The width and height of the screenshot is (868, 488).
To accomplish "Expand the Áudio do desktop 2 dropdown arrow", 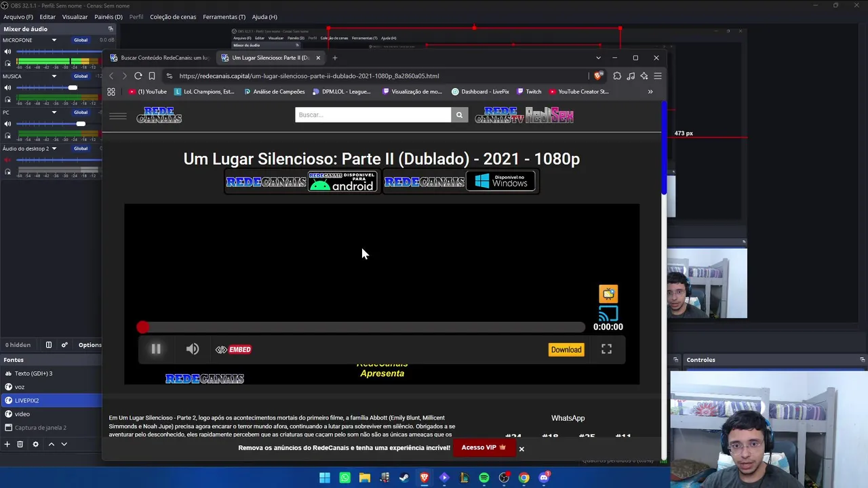I will (x=54, y=148).
